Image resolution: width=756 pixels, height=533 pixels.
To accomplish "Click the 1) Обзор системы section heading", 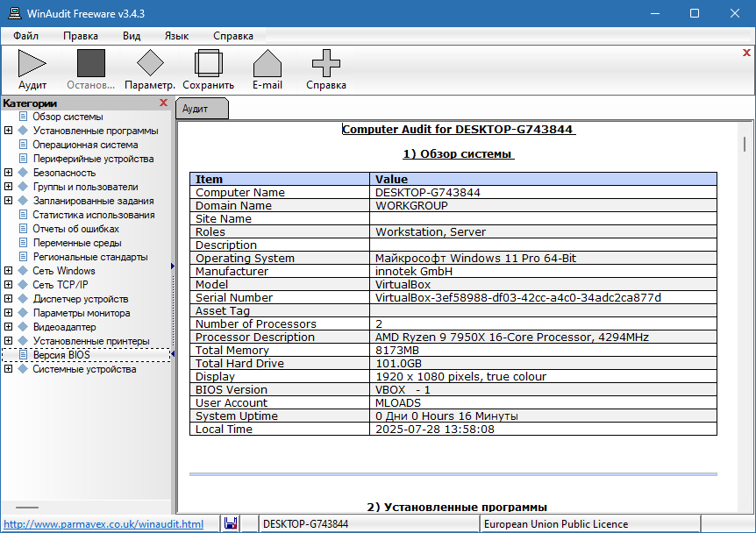I will [458, 153].
